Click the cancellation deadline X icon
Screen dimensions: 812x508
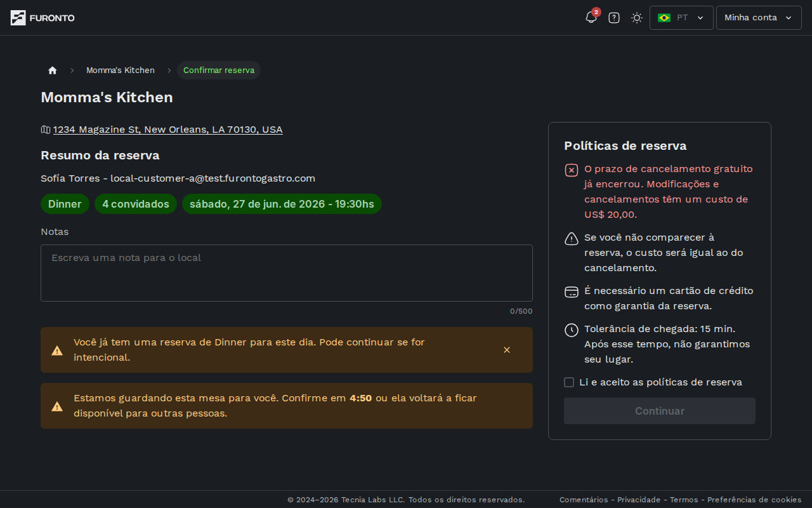click(x=572, y=170)
